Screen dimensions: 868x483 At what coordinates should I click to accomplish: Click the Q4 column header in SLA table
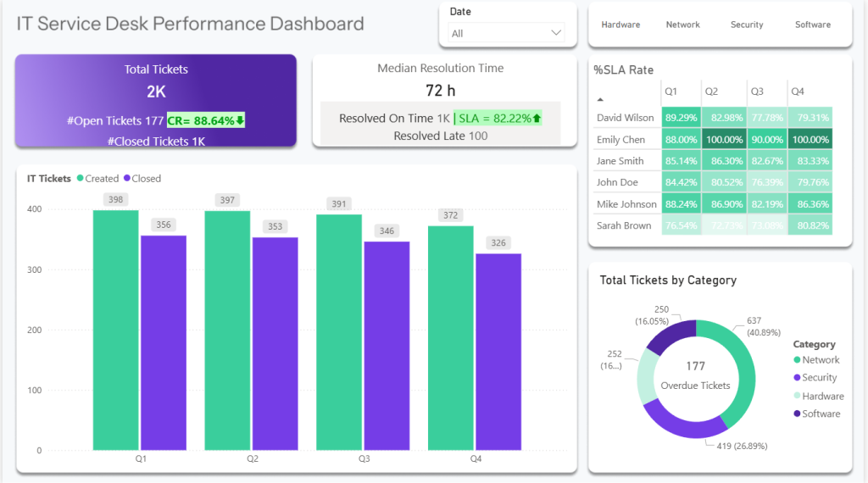coord(797,92)
